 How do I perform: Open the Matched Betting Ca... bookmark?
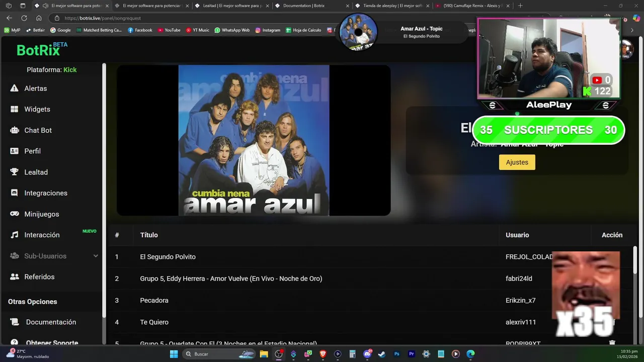99,30
